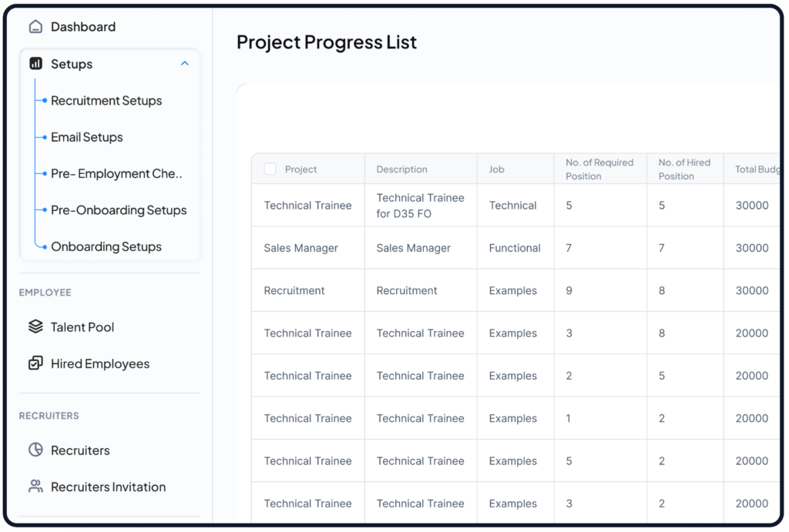
Task: Sort by the Job column header
Action: (496, 169)
